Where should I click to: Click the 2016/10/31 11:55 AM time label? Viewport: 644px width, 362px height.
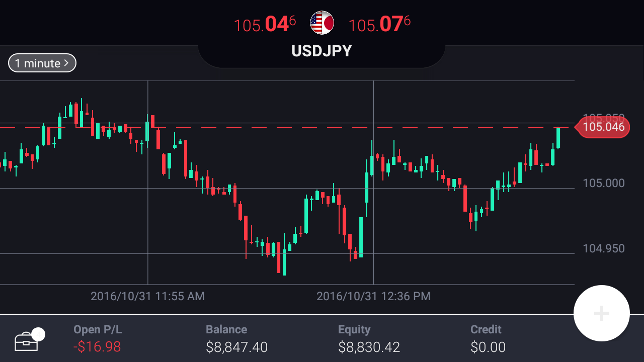pos(147,296)
